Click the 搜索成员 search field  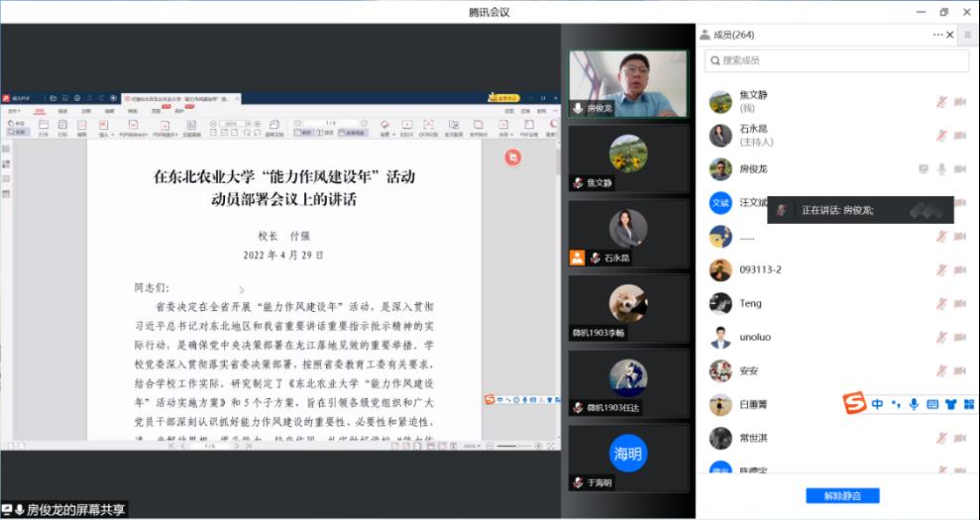click(837, 60)
